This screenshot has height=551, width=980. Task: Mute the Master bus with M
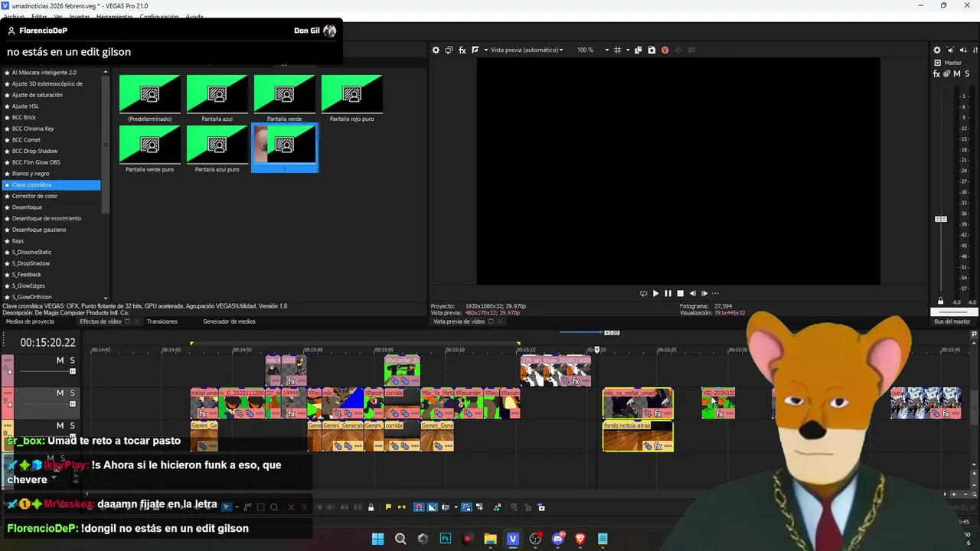click(x=957, y=74)
